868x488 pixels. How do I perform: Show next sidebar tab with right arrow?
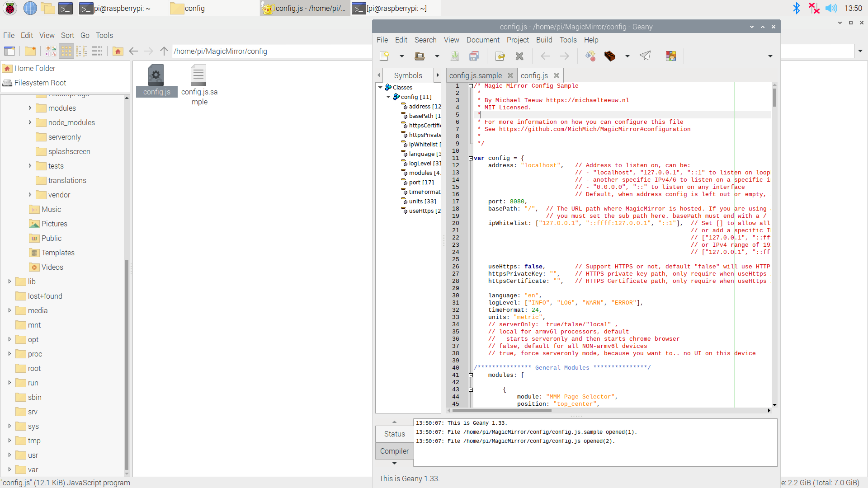pos(438,75)
